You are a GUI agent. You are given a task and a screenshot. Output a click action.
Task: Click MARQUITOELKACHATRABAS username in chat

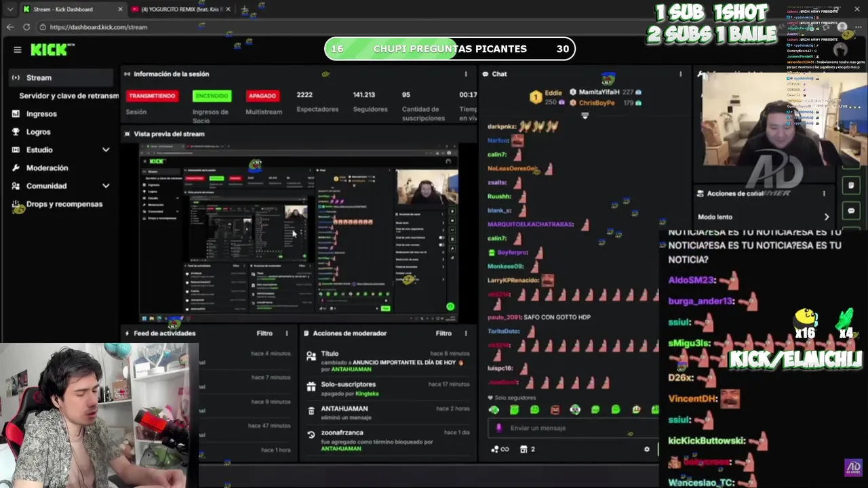[x=530, y=224]
